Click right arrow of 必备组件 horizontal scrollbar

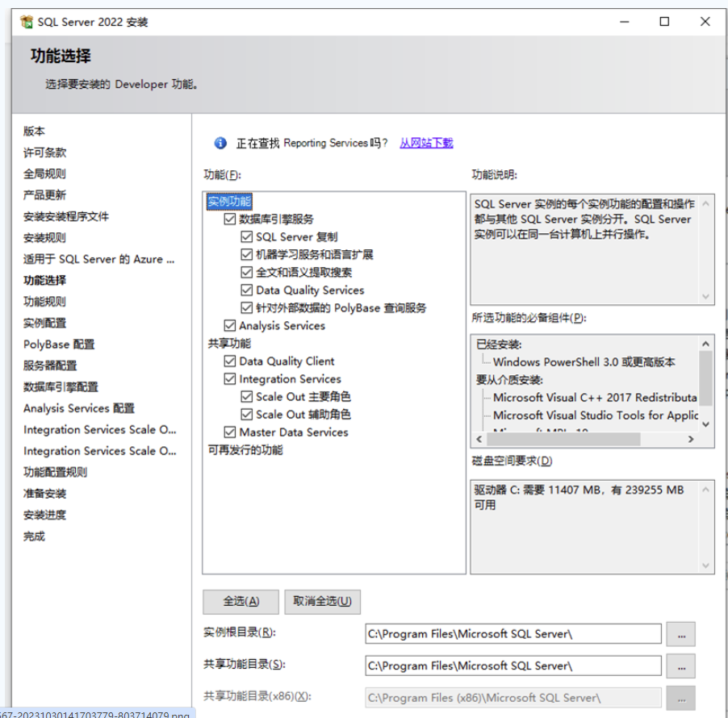(691, 439)
